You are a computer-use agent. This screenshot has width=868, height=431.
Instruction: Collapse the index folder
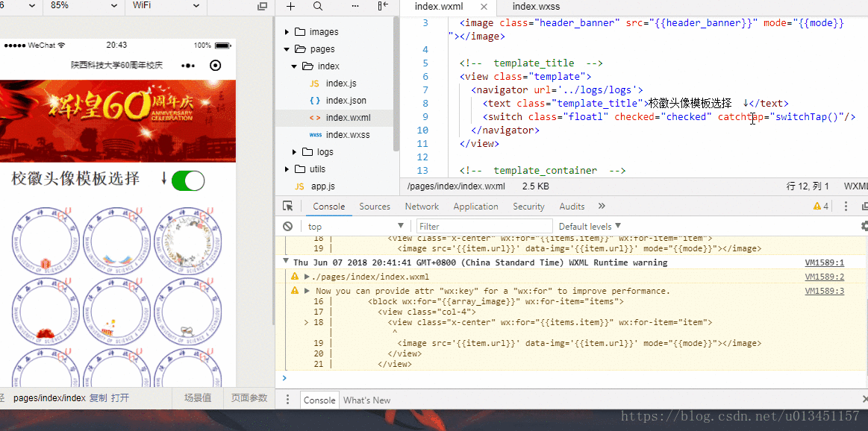click(295, 66)
